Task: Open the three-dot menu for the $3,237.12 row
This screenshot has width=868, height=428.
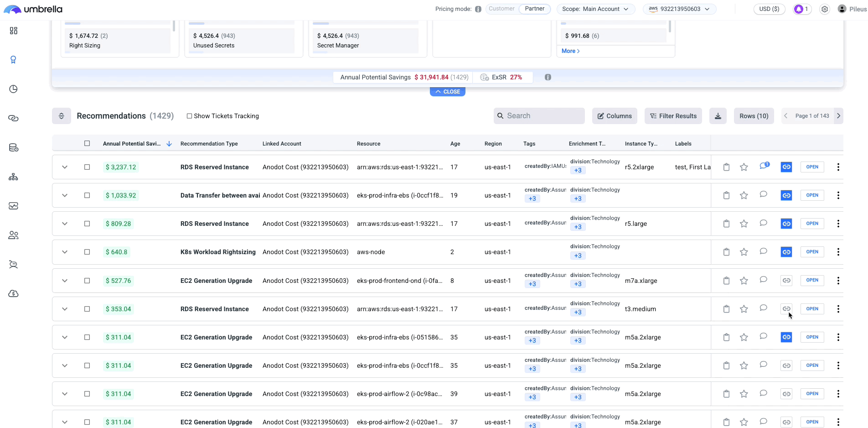Action: point(838,167)
